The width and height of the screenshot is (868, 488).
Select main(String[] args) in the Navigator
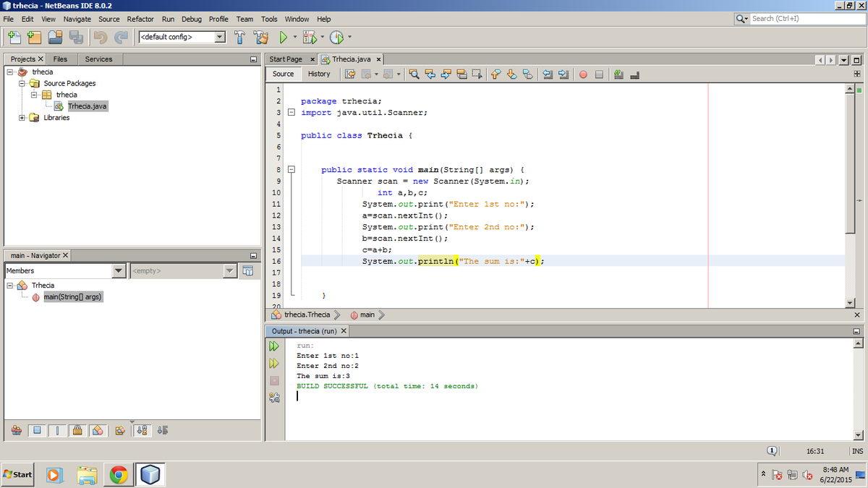coord(72,296)
